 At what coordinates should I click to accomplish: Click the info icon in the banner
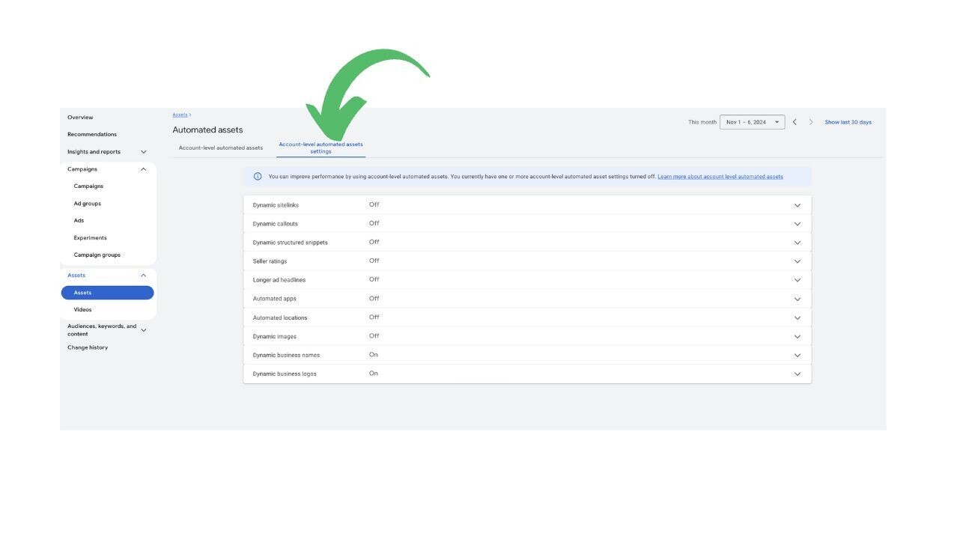(x=258, y=177)
